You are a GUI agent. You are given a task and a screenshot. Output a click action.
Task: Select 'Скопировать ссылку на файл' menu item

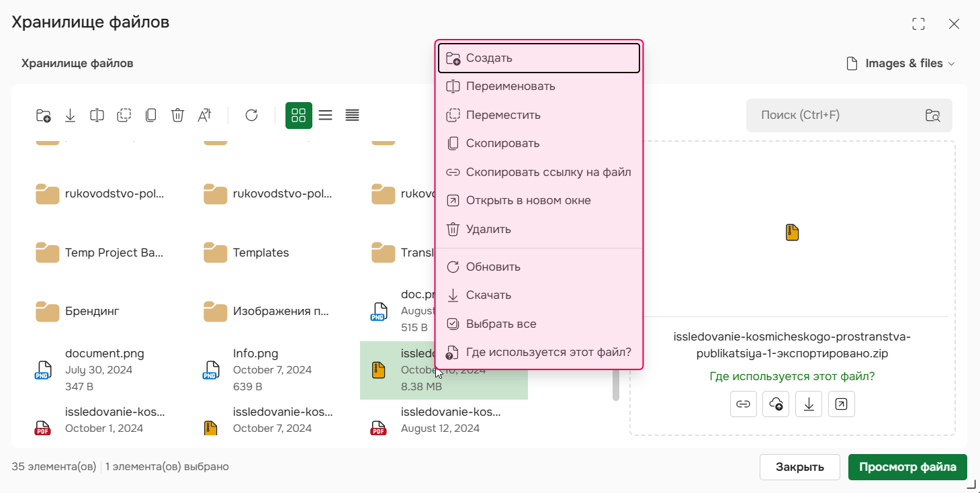pos(548,172)
